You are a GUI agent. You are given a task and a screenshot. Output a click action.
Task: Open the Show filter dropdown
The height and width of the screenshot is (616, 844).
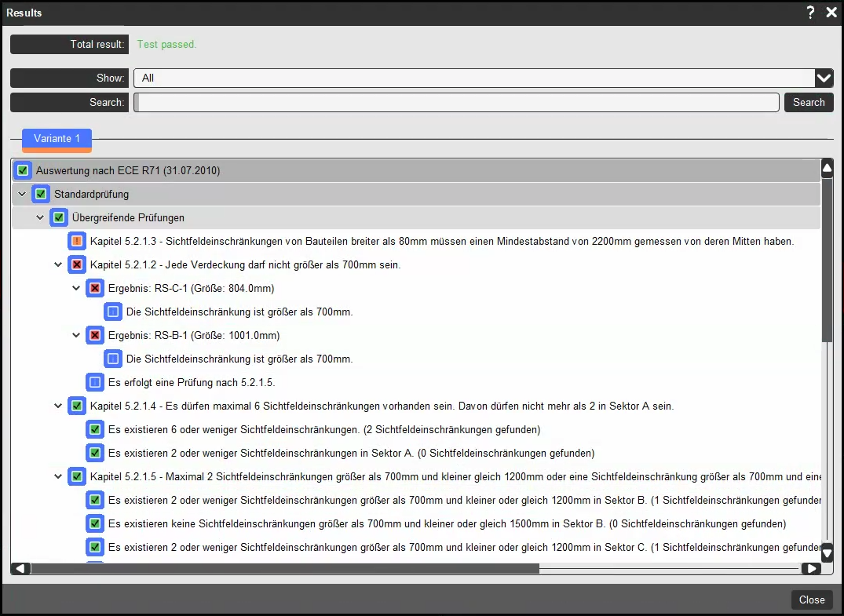[824, 78]
